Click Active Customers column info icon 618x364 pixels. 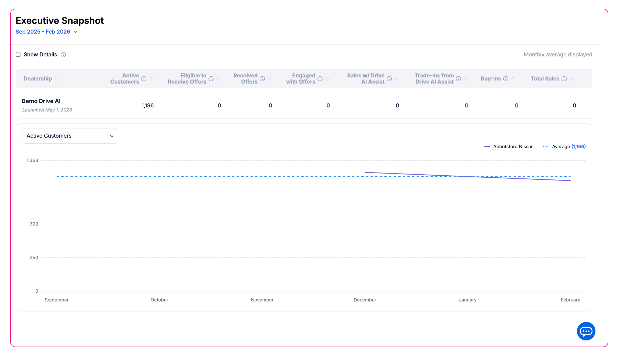[x=144, y=79]
